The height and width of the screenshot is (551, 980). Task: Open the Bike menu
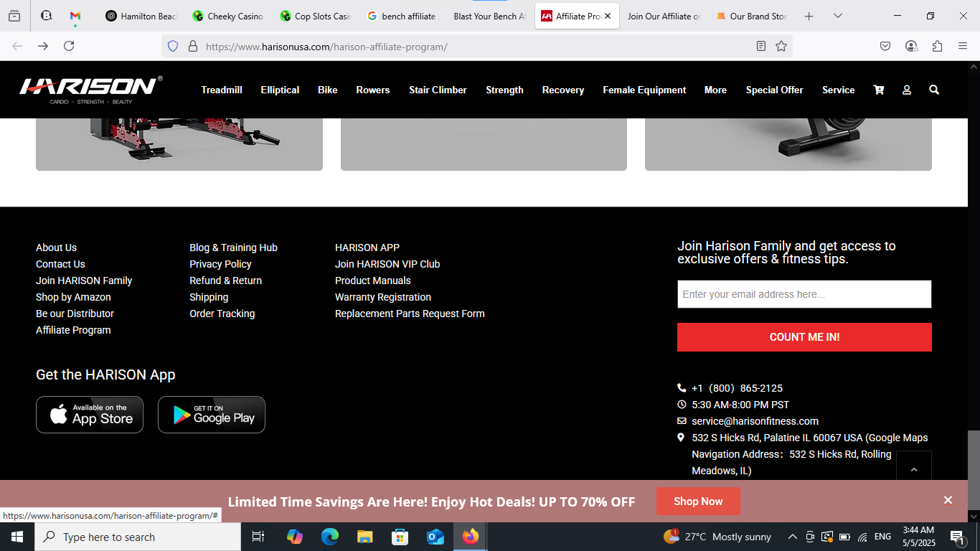pos(328,90)
